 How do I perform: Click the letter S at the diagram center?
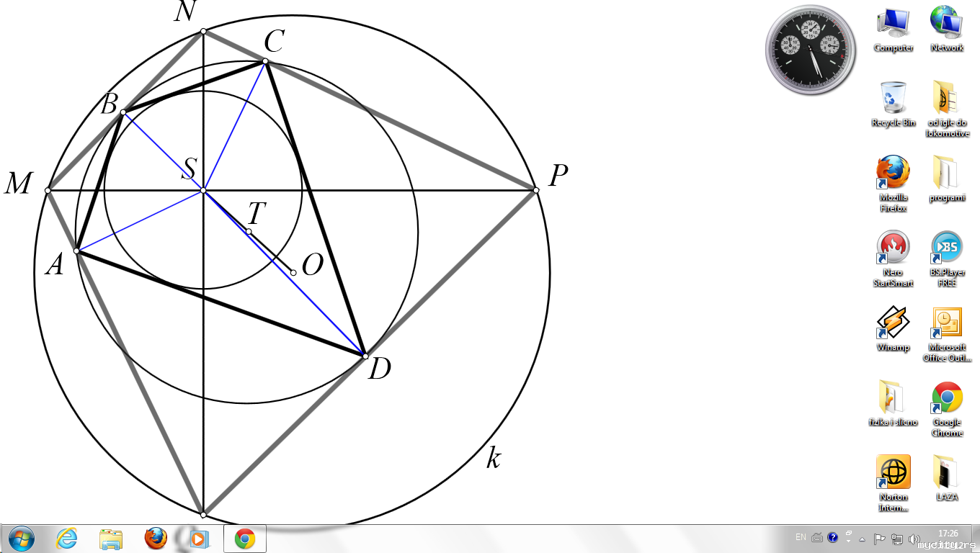pos(189,170)
